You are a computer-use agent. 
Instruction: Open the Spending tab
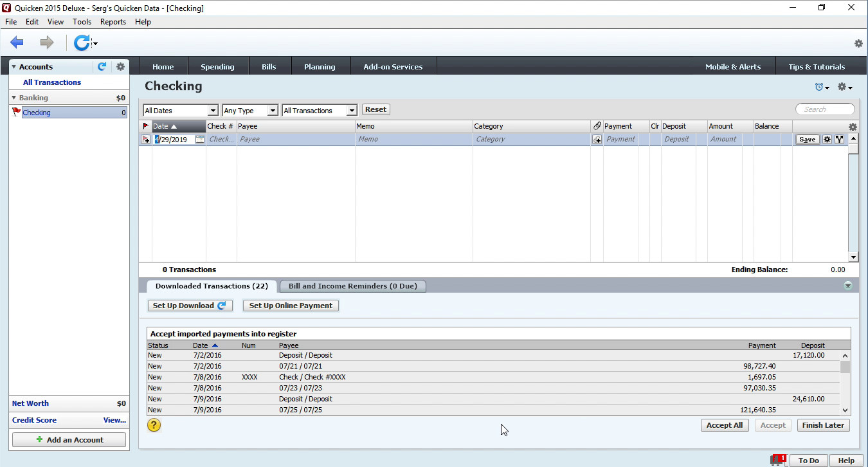[x=217, y=66]
